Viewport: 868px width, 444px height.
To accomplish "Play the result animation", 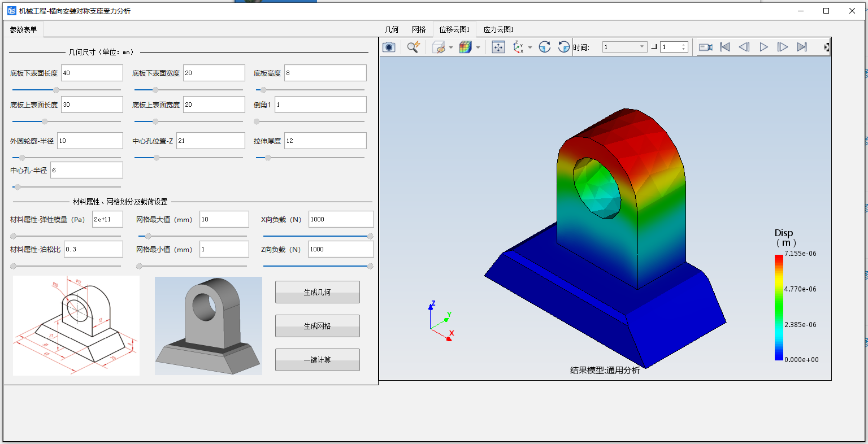I will click(x=763, y=47).
